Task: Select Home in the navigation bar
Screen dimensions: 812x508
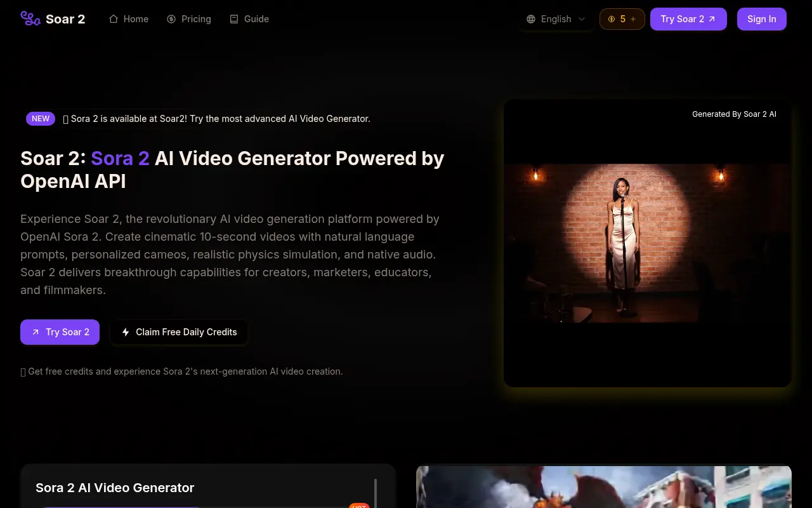Action: pyautogui.click(x=136, y=19)
